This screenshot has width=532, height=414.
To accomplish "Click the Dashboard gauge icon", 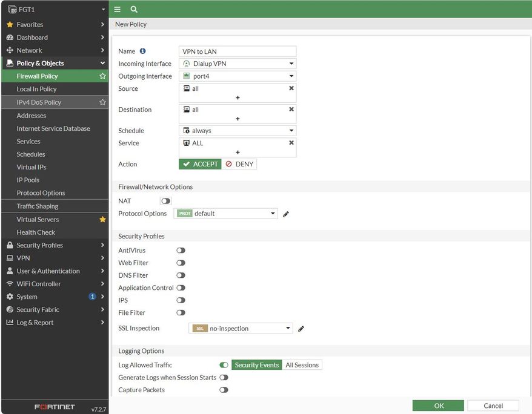I will 10,38.
